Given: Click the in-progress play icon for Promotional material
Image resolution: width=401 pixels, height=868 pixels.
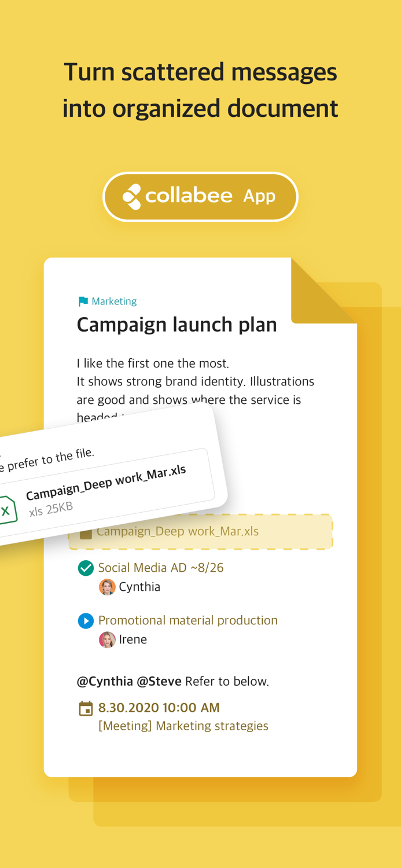Looking at the screenshot, I should pos(86,621).
